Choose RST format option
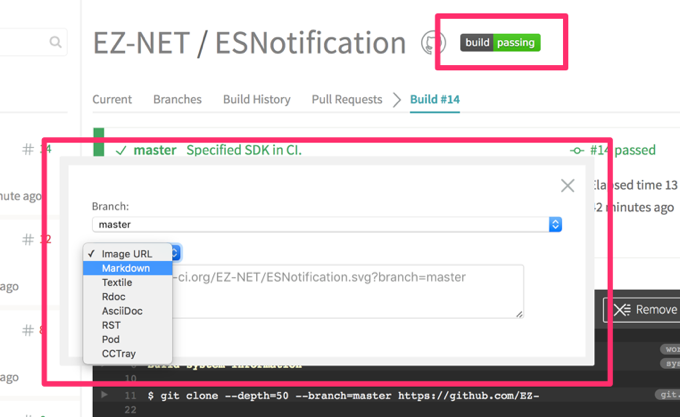This screenshot has height=417, width=680. [x=128, y=325]
